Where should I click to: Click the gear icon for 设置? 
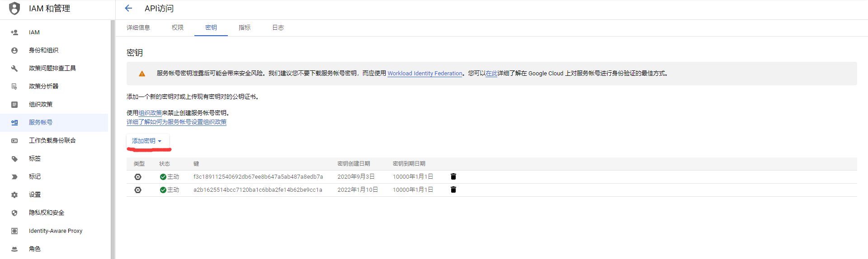pyautogui.click(x=14, y=195)
